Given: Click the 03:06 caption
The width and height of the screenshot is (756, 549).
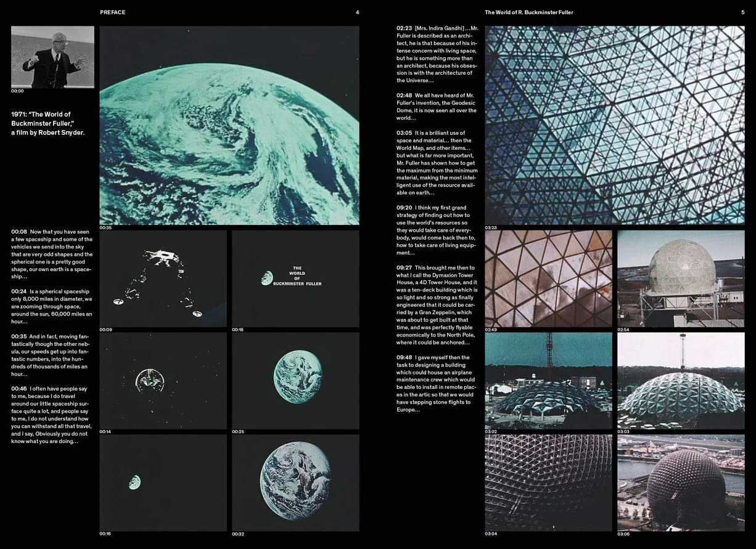Looking at the screenshot, I should (x=623, y=534).
